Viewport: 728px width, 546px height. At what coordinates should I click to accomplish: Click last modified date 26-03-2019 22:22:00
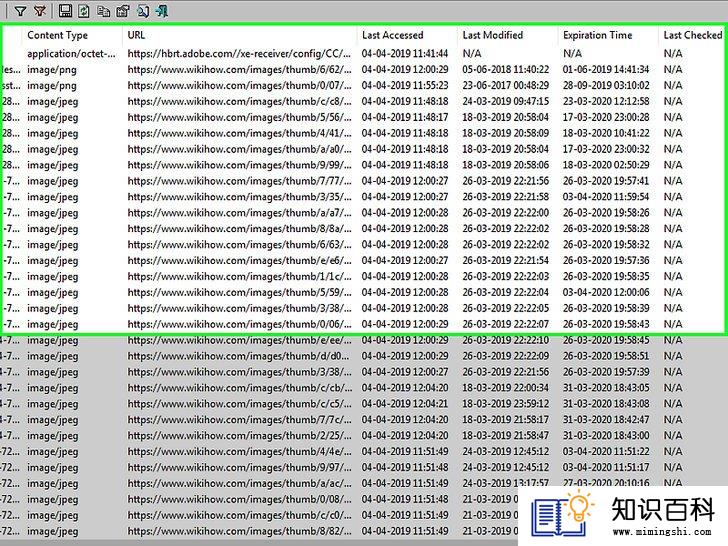[x=506, y=213]
